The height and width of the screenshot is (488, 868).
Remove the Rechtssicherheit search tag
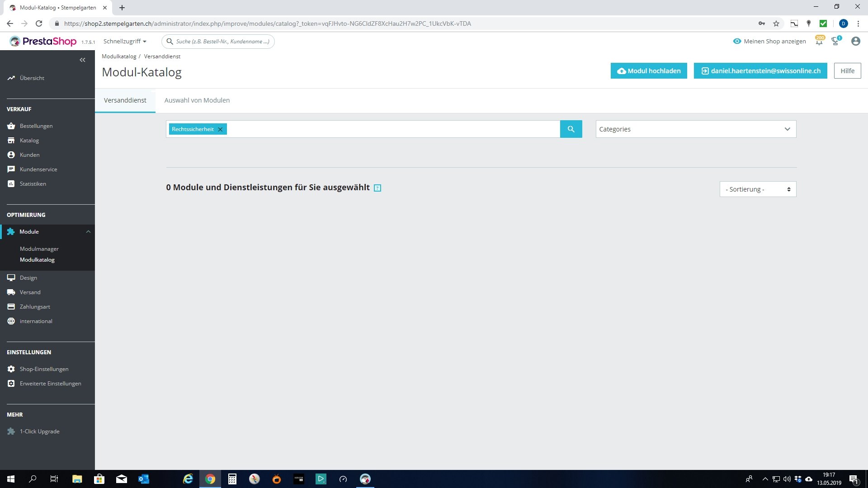tap(220, 130)
